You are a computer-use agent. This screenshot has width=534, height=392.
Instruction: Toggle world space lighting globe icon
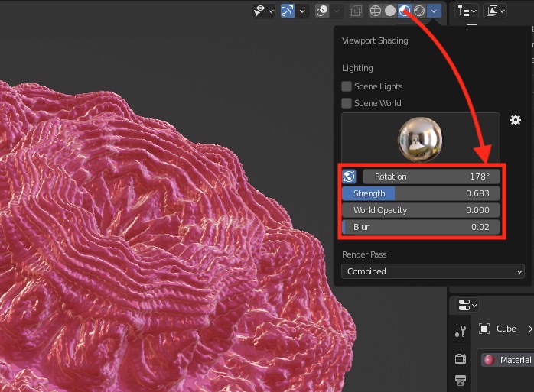(x=349, y=177)
